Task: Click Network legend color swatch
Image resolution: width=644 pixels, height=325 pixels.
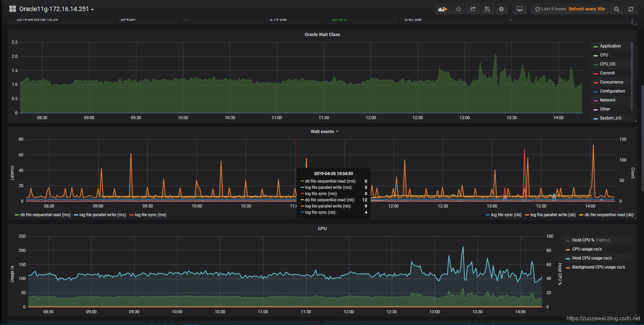Action: (596, 100)
